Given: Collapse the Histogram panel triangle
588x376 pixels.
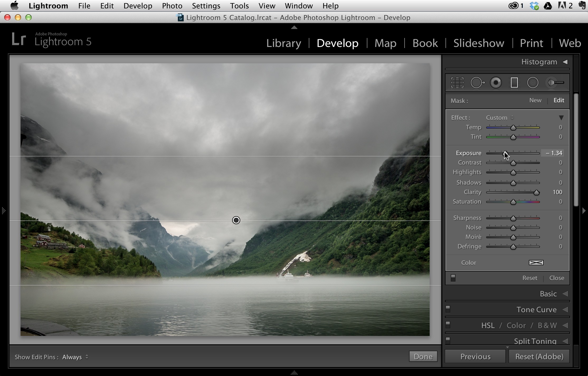Looking at the screenshot, I should coord(565,62).
